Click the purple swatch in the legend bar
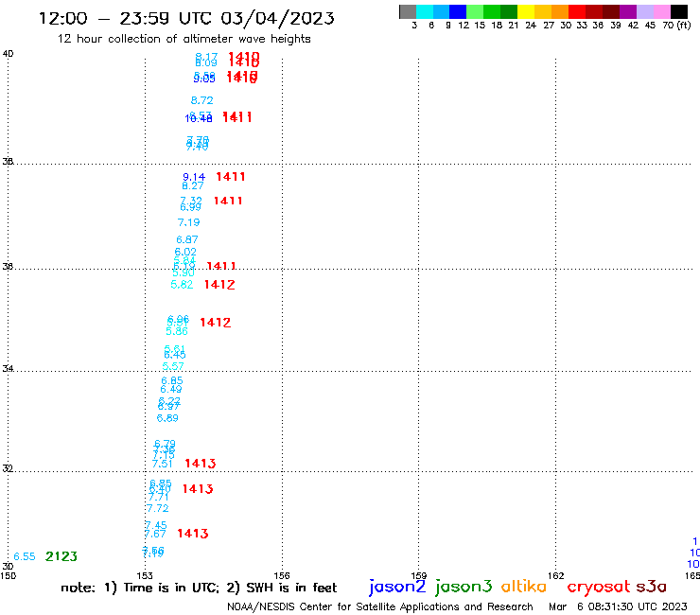Viewport: 700px width, 615px height. point(628,11)
